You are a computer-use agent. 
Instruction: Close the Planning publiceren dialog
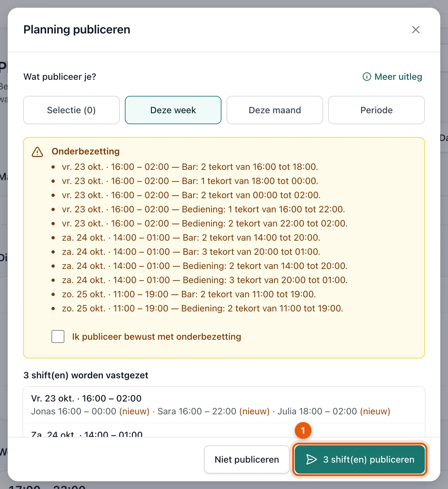(416, 30)
